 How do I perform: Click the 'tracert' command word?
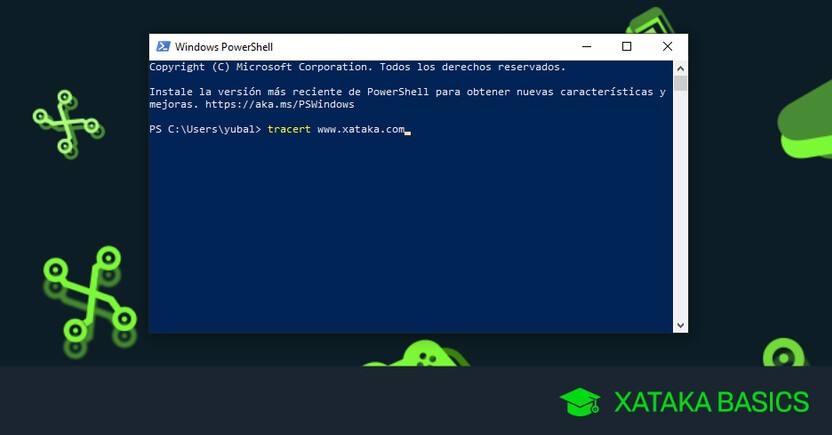pyautogui.click(x=289, y=130)
